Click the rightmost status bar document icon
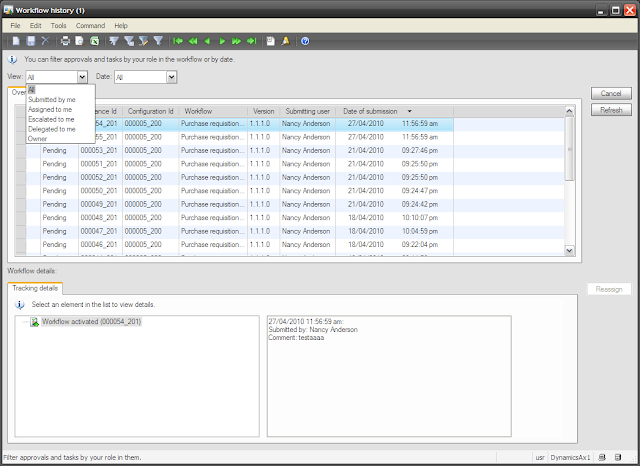This screenshot has width=640, height=466. pos(618,457)
